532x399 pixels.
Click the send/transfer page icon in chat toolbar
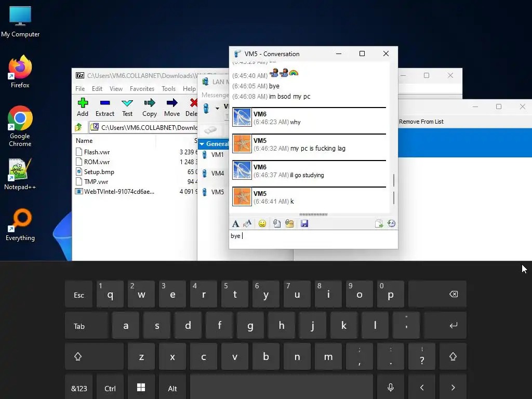pyautogui.click(x=379, y=223)
